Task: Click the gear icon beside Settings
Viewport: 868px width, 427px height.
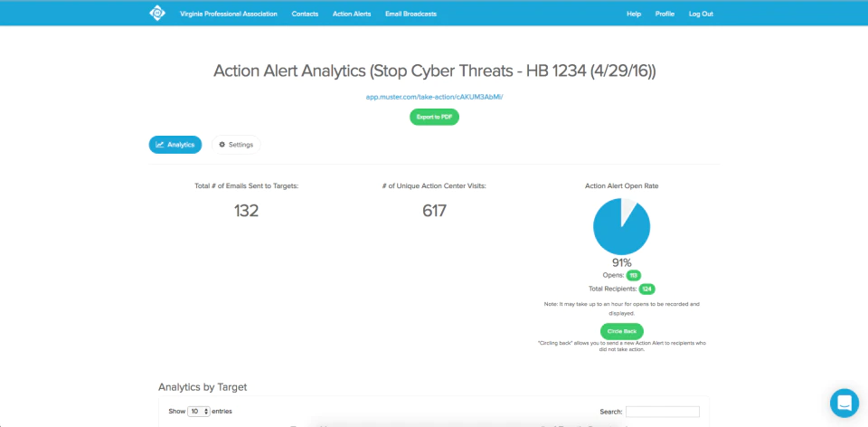Action: (x=222, y=145)
